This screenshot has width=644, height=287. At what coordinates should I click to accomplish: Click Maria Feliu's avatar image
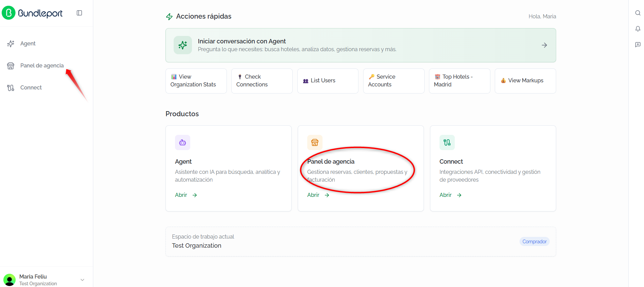9,280
